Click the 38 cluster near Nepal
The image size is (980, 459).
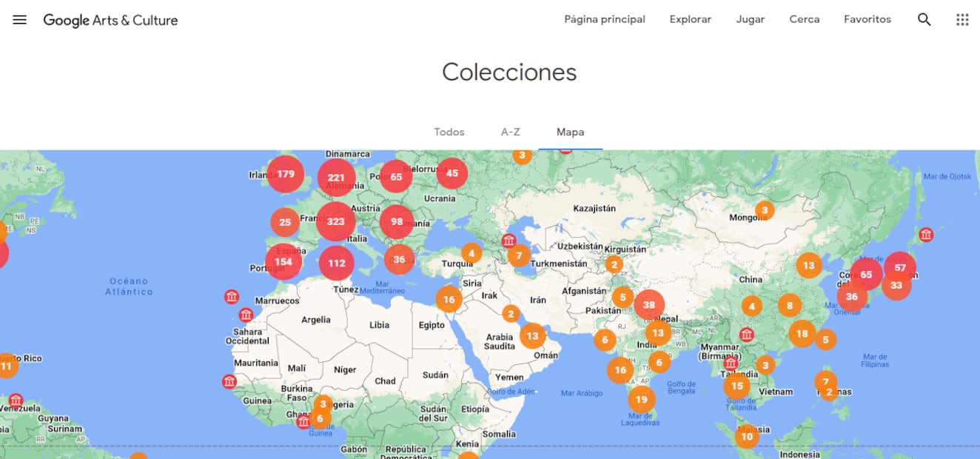coord(649,304)
